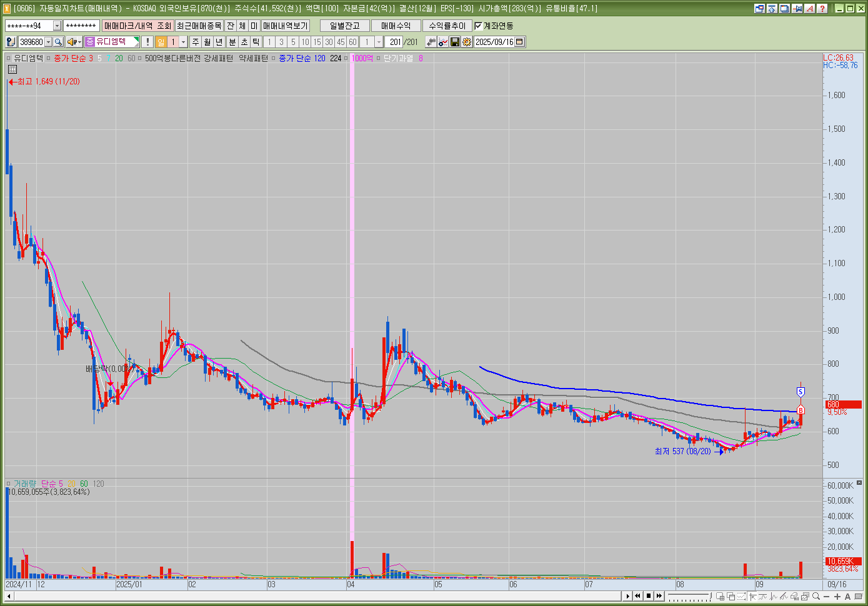The image size is (868, 606).
Task: Click the rightmost panel icon in bottom toolbar
Action: coord(858,596)
